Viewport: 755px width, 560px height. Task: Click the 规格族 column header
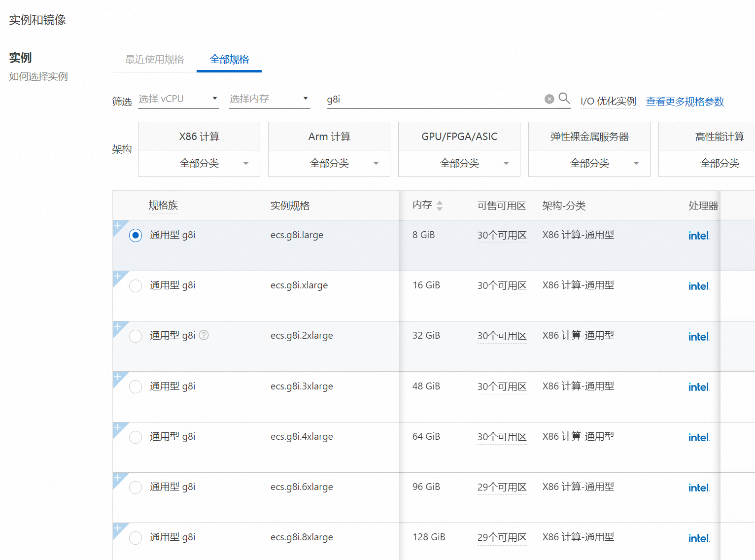pos(163,206)
